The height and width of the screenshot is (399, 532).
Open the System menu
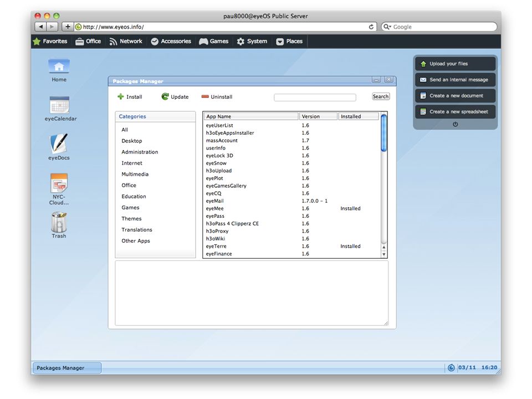coord(252,42)
